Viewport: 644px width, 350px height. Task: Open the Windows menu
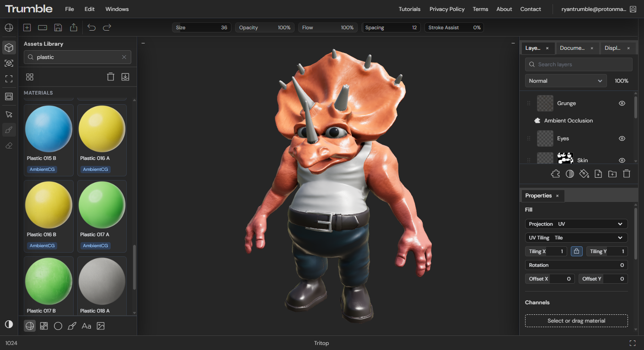click(117, 9)
